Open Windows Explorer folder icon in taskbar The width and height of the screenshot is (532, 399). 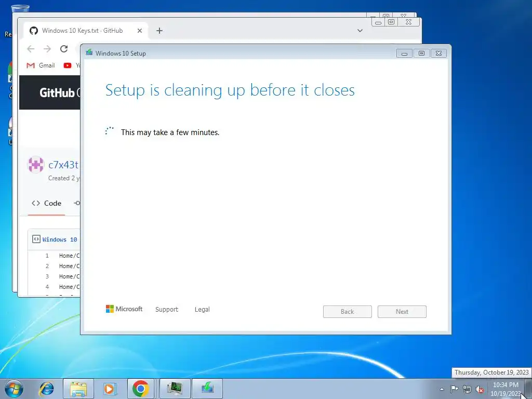pos(78,389)
